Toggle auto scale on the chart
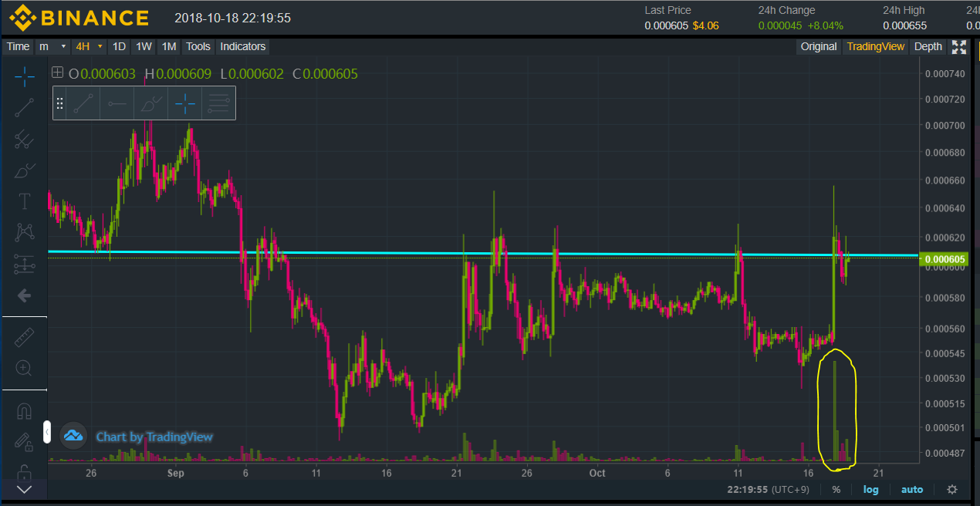This screenshot has width=980, height=506. (912, 490)
